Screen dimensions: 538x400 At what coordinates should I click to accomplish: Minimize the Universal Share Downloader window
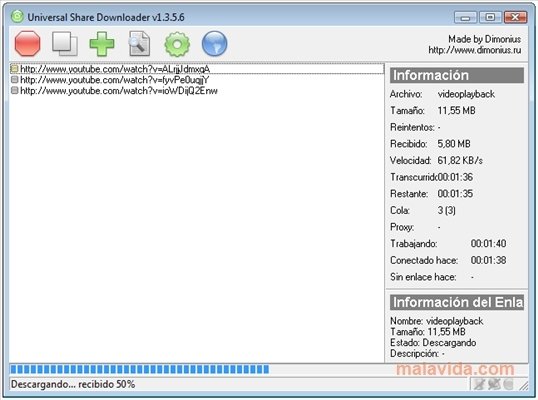click(x=465, y=17)
